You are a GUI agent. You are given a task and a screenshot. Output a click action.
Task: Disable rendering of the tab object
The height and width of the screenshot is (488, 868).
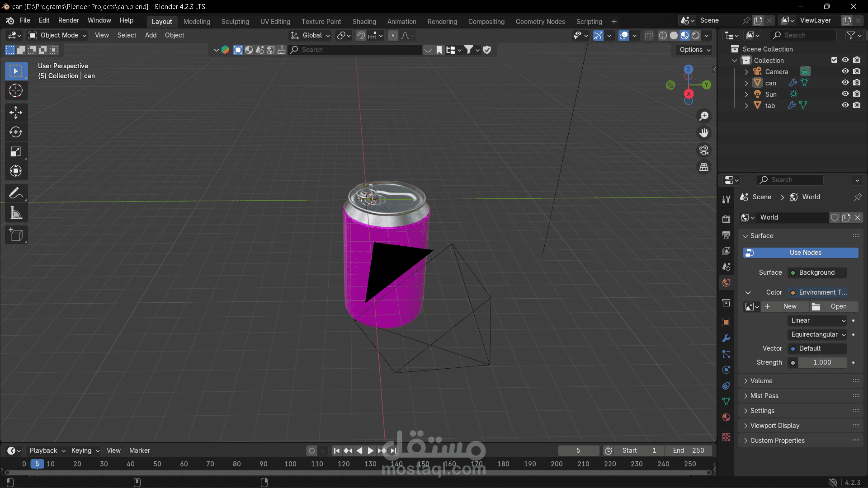point(857,105)
